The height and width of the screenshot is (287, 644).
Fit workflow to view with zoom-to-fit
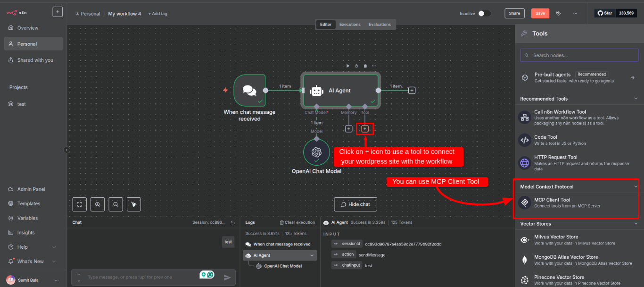point(79,204)
